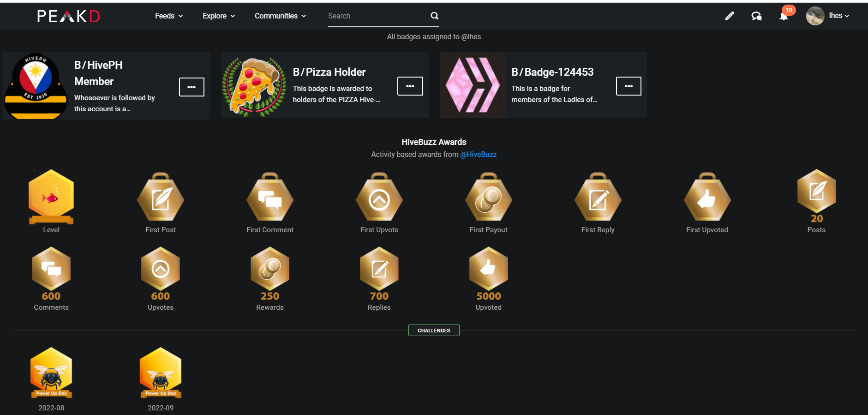Viewport: 868px width, 415px height.
Task: Select the First Post award badge
Action: (161, 198)
